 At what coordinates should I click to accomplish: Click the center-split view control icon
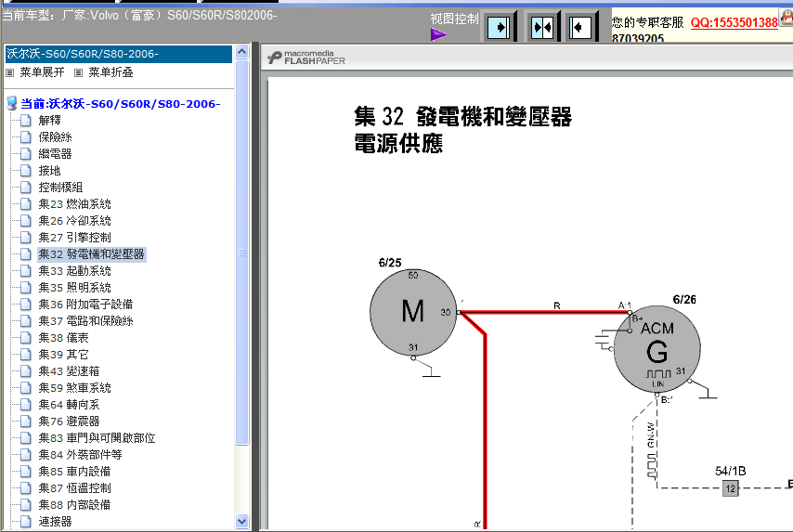(x=541, y=27)
